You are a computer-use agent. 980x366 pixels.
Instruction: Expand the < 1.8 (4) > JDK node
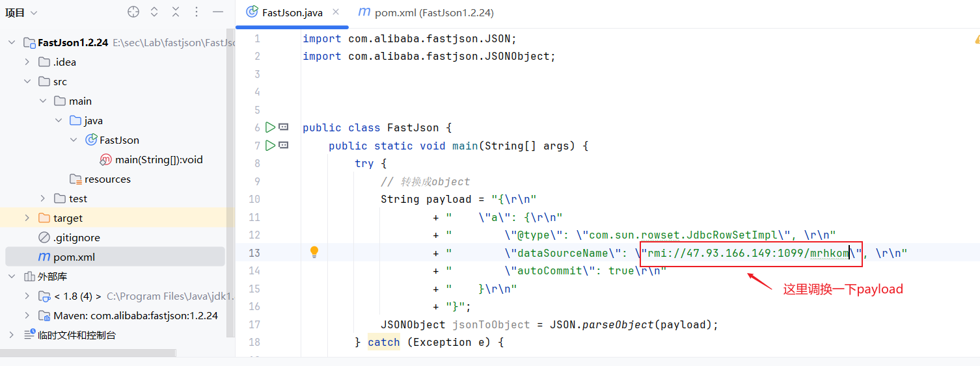pyautogui.click(x=27, y=296)
